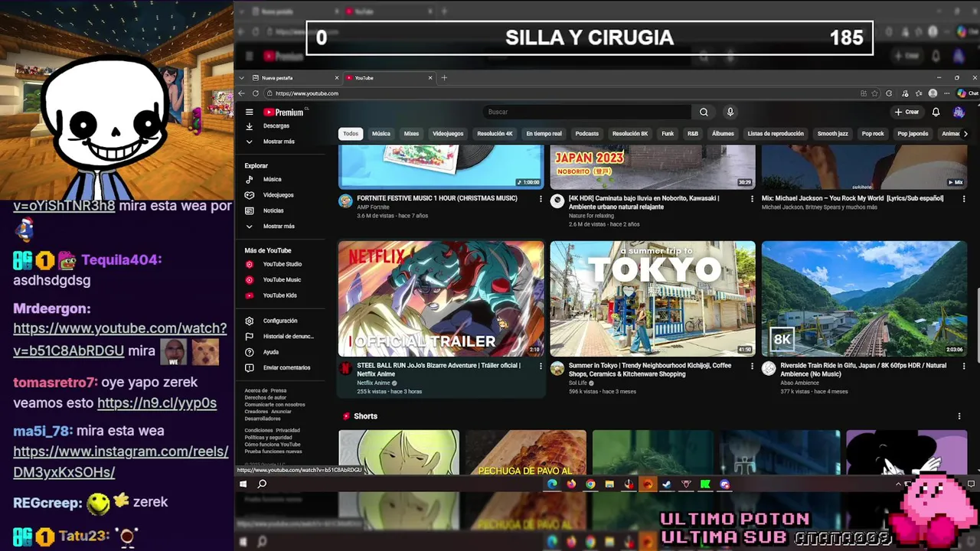Viewport: 980px width, 551px height.
Task: Open the browser three-dot settings menu
Action: pyautogui.click(x=946, y=93)
